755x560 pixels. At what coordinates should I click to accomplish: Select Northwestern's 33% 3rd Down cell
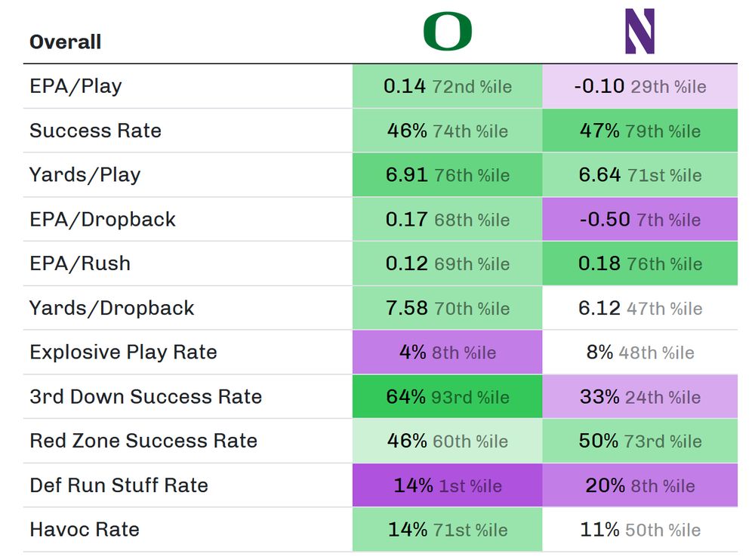(x=639, y=397)
